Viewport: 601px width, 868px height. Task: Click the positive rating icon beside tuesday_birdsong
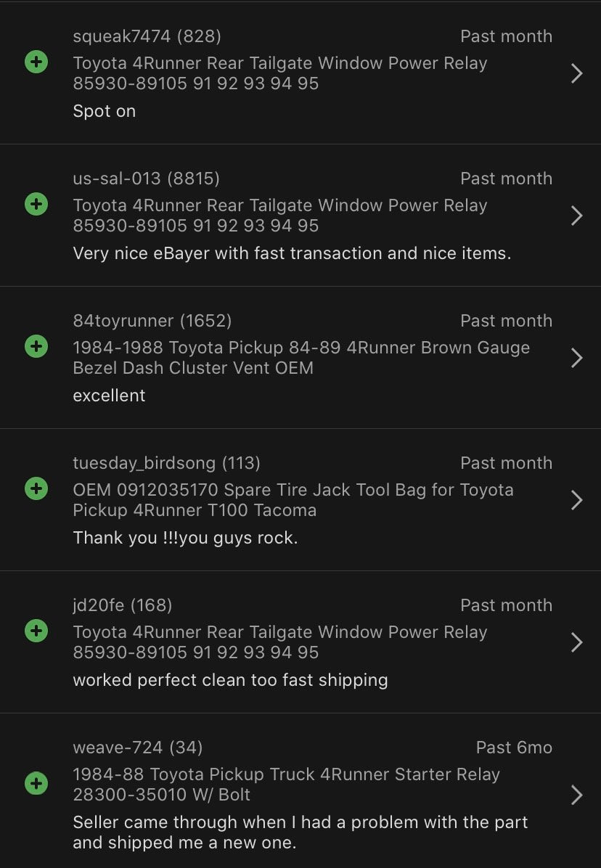(x=36, y=489)
